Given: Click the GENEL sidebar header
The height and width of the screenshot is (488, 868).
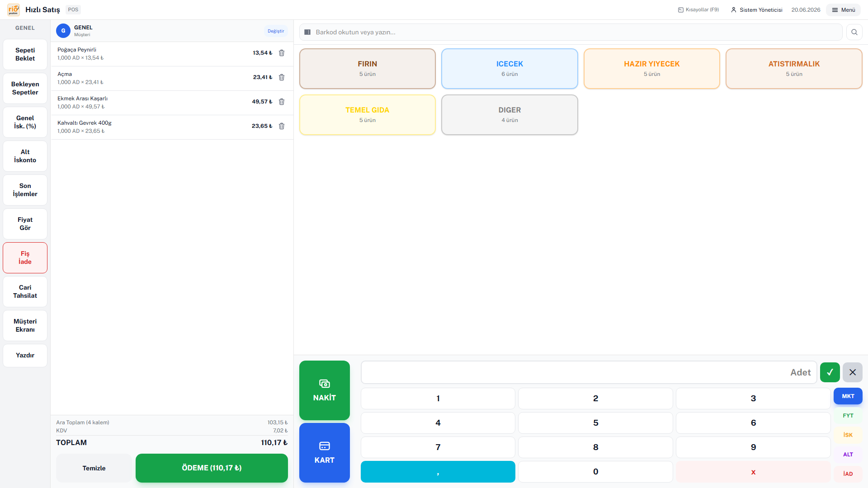Looking at the screenshot, I should (x=25, y=28).
